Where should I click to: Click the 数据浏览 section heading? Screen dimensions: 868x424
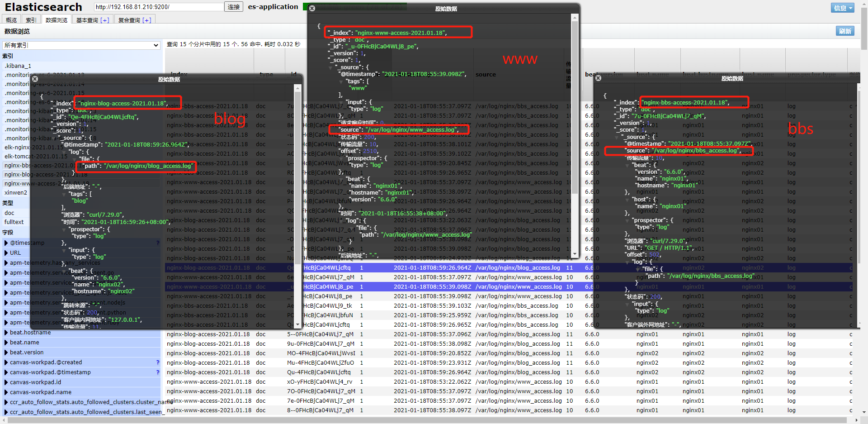pyautogui.click(x=17, y=31)
